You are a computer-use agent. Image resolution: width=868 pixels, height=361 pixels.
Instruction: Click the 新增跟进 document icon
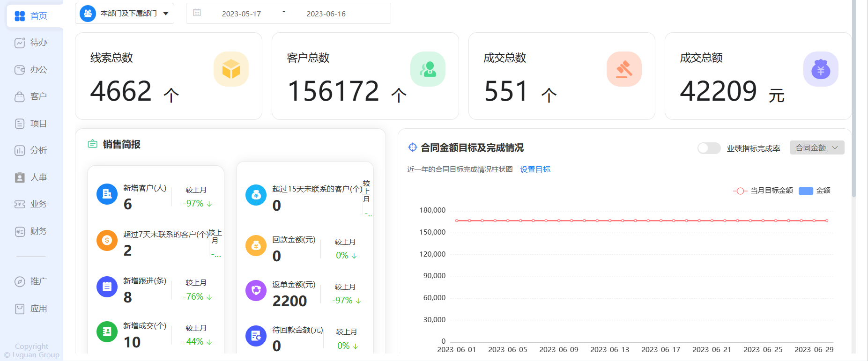coord(107,287)
